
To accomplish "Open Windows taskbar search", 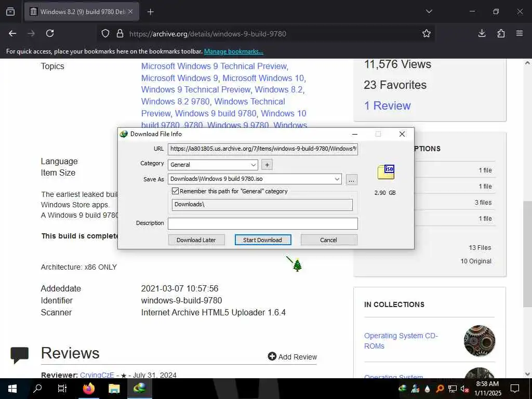I will coord(37,389).
